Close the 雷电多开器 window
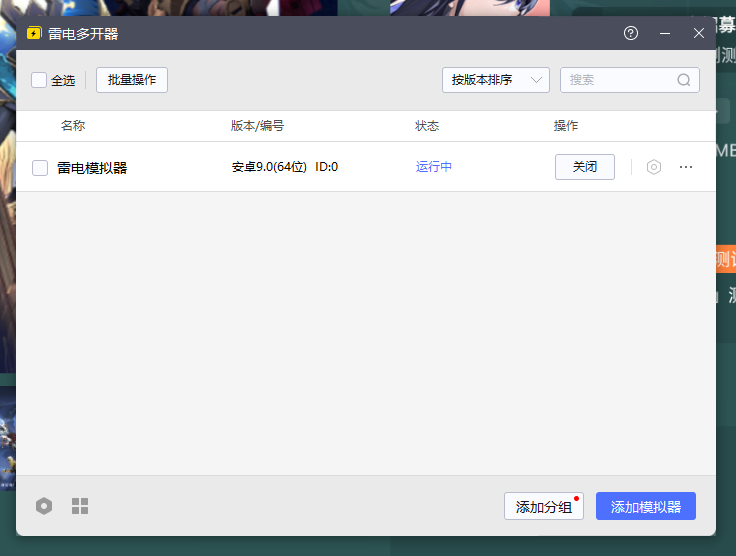 point(698,33)
